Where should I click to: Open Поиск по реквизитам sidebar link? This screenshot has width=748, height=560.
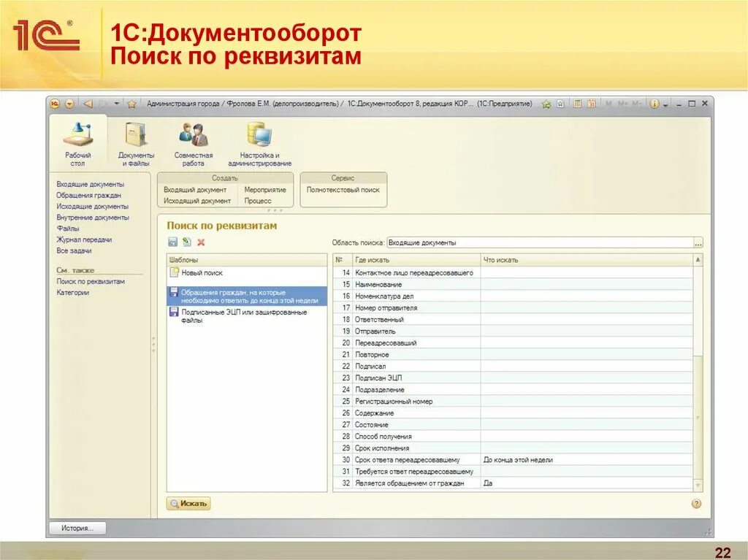[x=91, y=281]
